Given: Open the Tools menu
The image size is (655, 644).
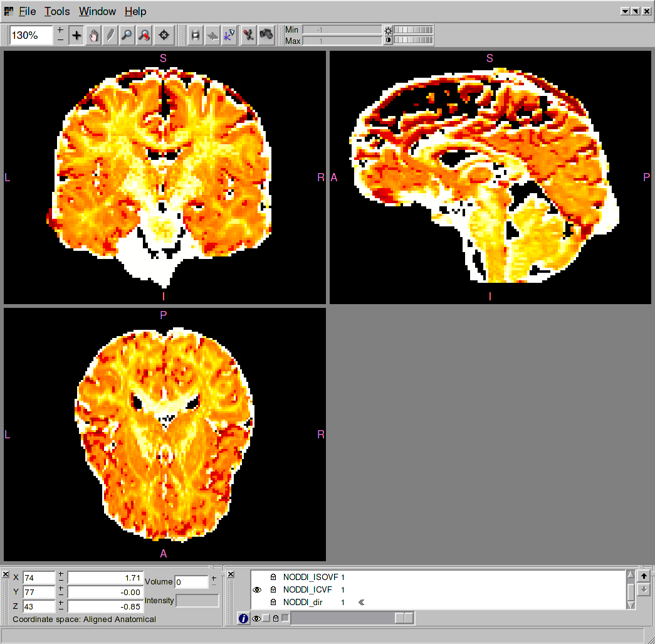Looking at the screenshot, I should coord(57,11).
